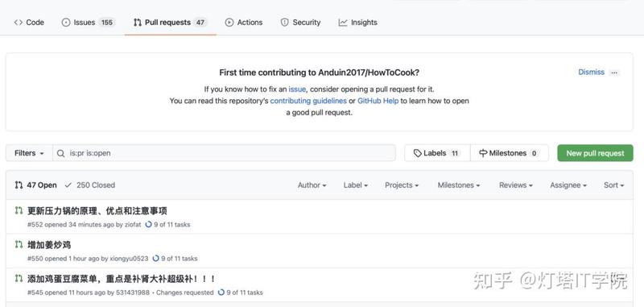Open author ziofat's profile link
Viewport: 644px width, 307px height.
point(133,225)
